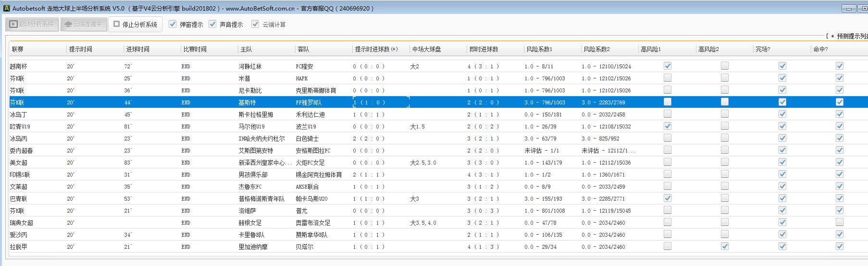Uncheck 高风险2 box in the 里加迪纳摩 row

[725, 246]
